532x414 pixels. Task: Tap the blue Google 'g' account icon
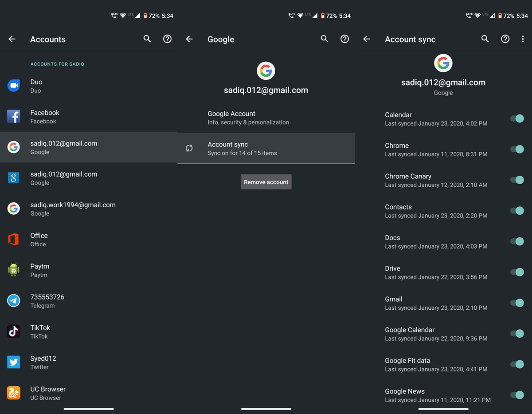pos(14,178)
